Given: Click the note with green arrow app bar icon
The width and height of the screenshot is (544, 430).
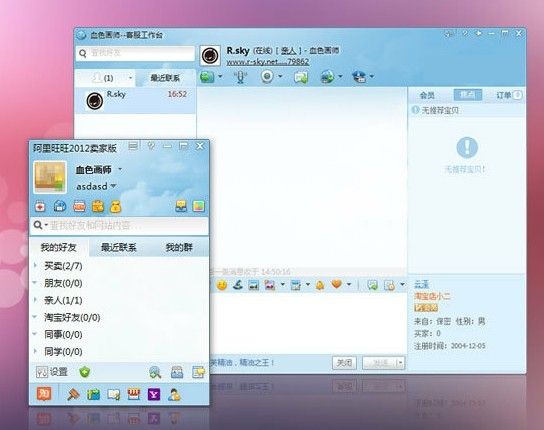Looking at the screenshot, I should pos(114,395).
